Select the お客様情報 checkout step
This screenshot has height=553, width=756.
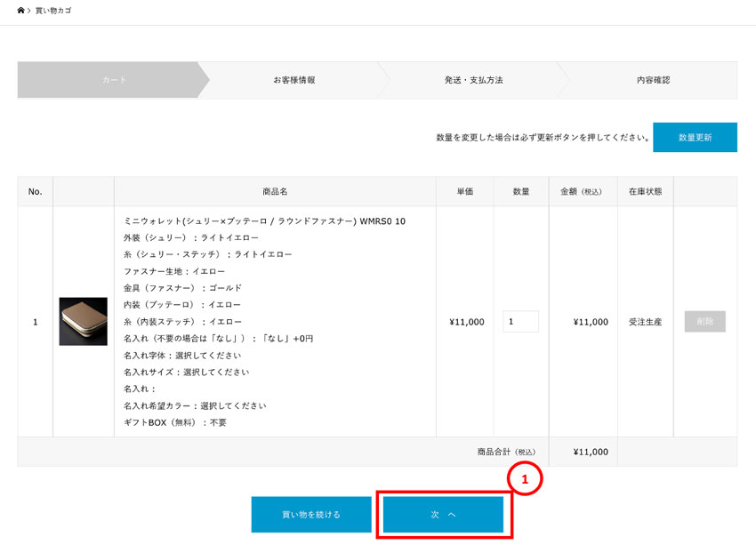(294, 79)
